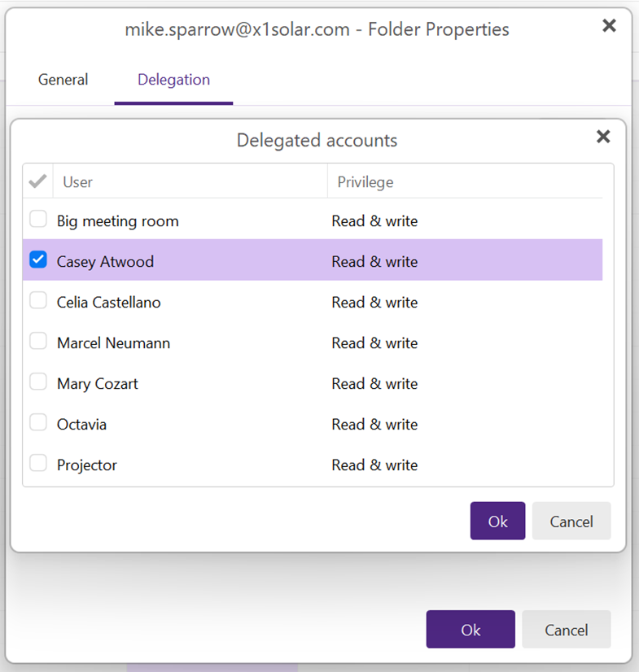Cancel the Folder Properties window
Viewport: 639px width, 672px height.
point(566,629)
